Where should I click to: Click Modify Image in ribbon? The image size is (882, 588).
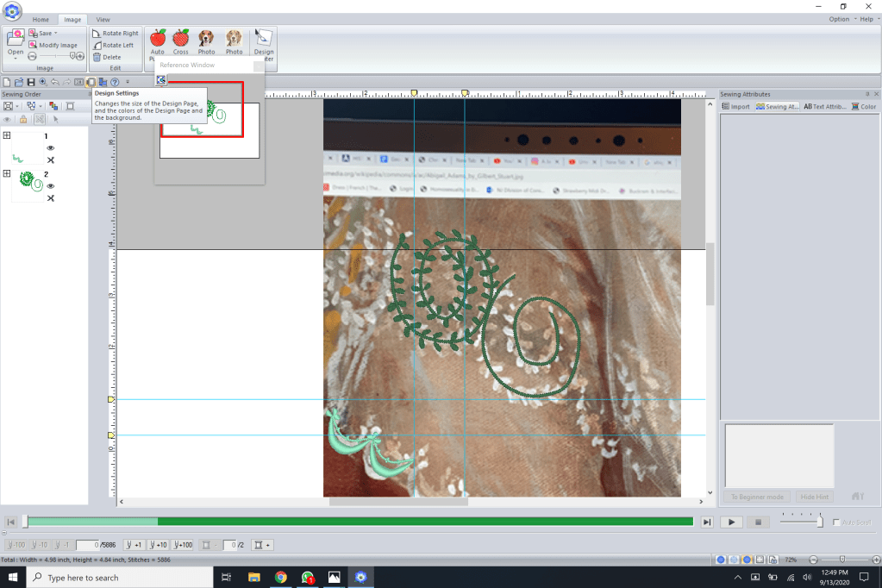pyautogui.click(x=53, y=45)
